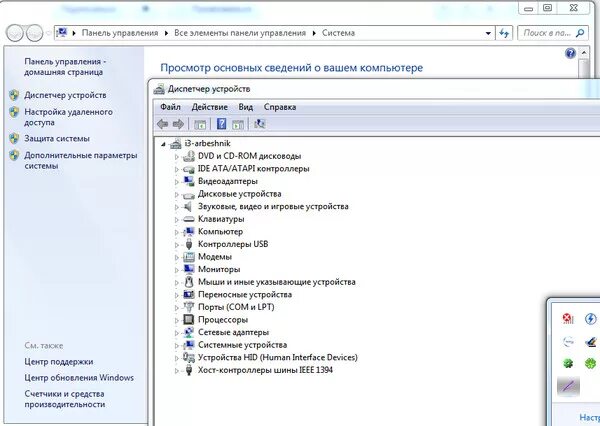Expand the Контроллеры USB node

[177, 245]
